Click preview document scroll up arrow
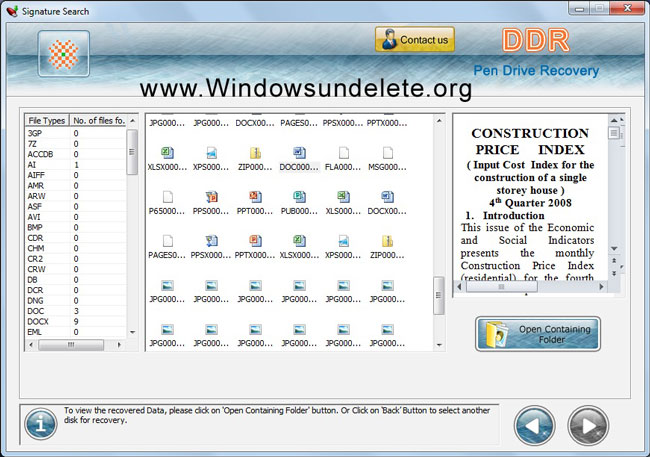The width and height of the screenshot is (650, 457). (x=614, y=120)
